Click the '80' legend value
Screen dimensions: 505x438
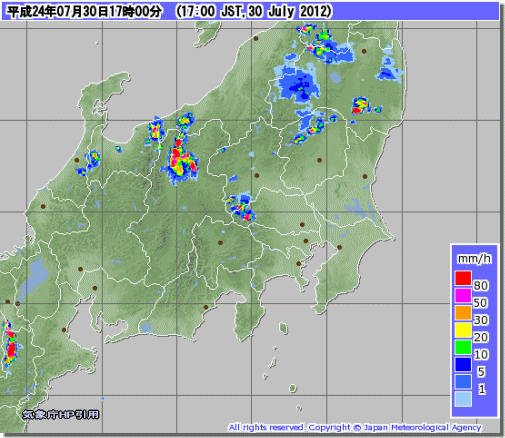tap(481, 286)
